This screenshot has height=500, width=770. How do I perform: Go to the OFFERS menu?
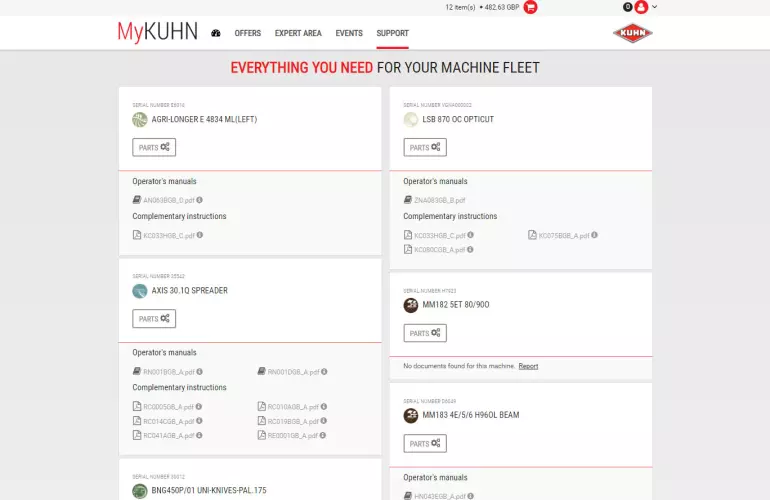tap(248, 33)
